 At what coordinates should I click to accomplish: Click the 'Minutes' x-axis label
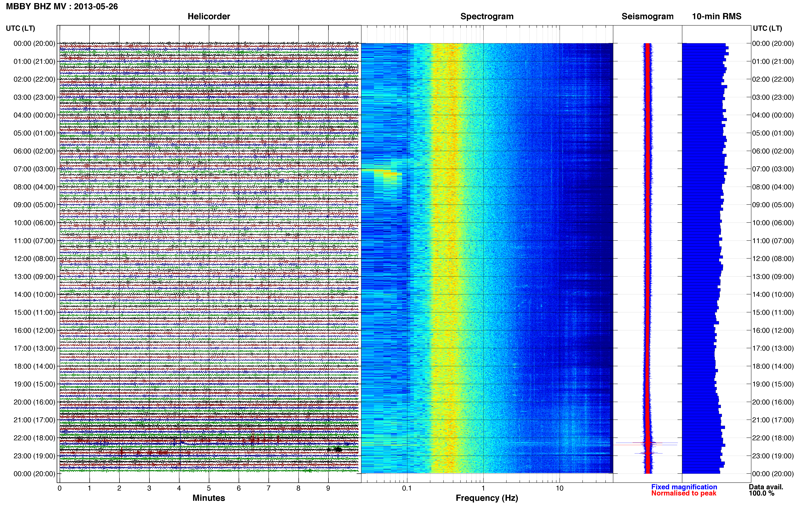(x=209, y=498)
